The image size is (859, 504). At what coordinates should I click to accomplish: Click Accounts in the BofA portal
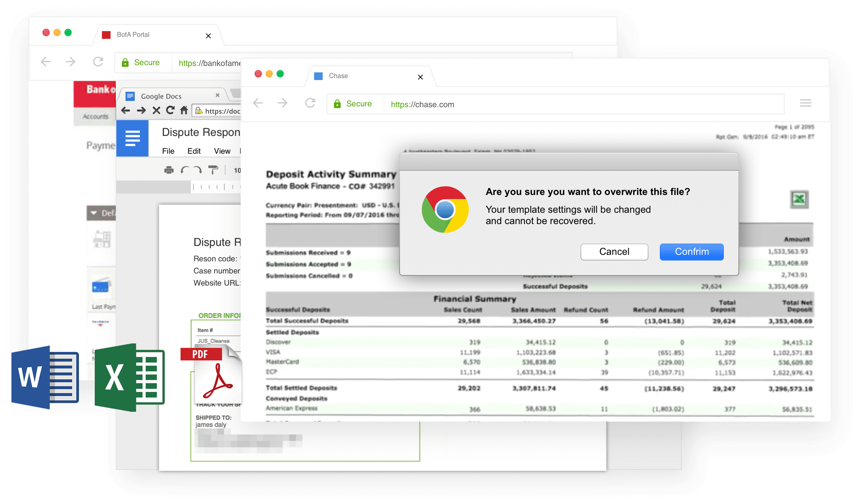tap(96, 116)
